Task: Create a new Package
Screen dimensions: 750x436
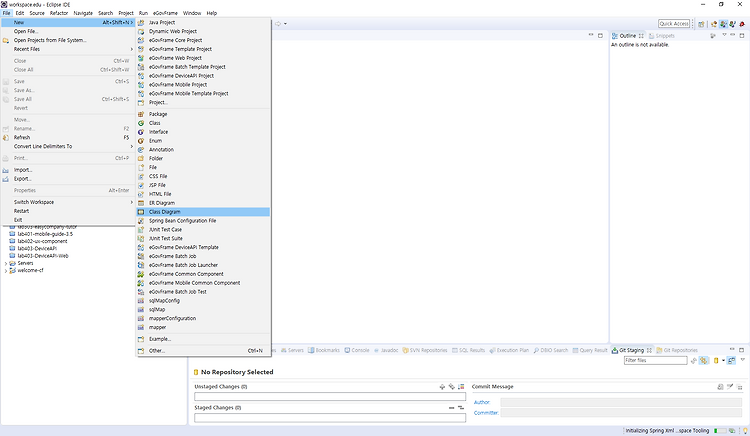Action: tap(203, 114)
